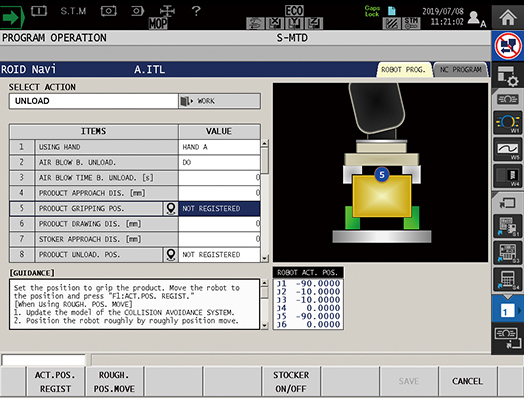Click the J1 value in ROBOT ACT. POS.

pyautogui.click(x=318, y=283)
